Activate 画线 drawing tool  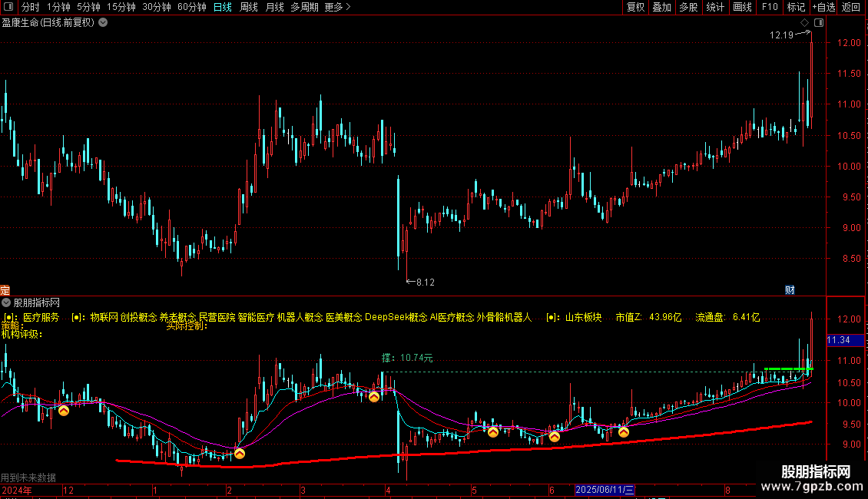coord(742,7)
